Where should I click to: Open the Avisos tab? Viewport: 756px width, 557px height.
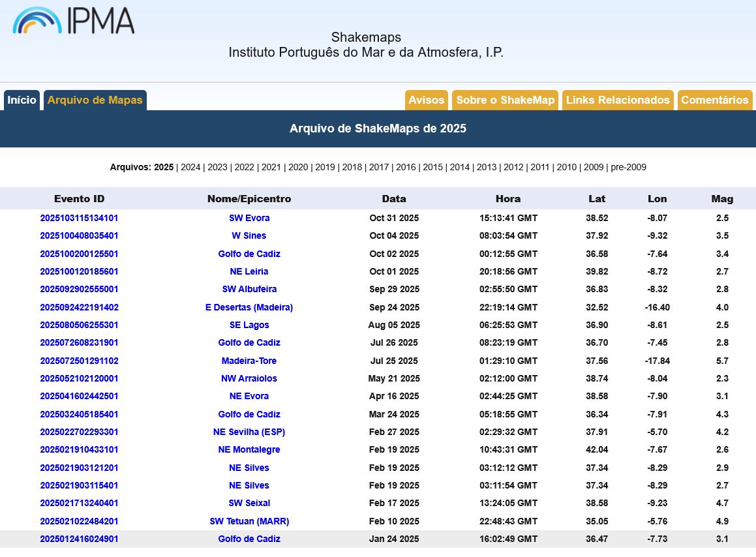coord(426,100)
